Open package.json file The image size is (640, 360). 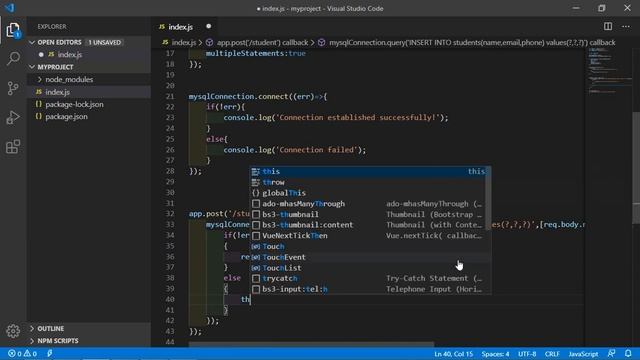[x=89, y=117]
